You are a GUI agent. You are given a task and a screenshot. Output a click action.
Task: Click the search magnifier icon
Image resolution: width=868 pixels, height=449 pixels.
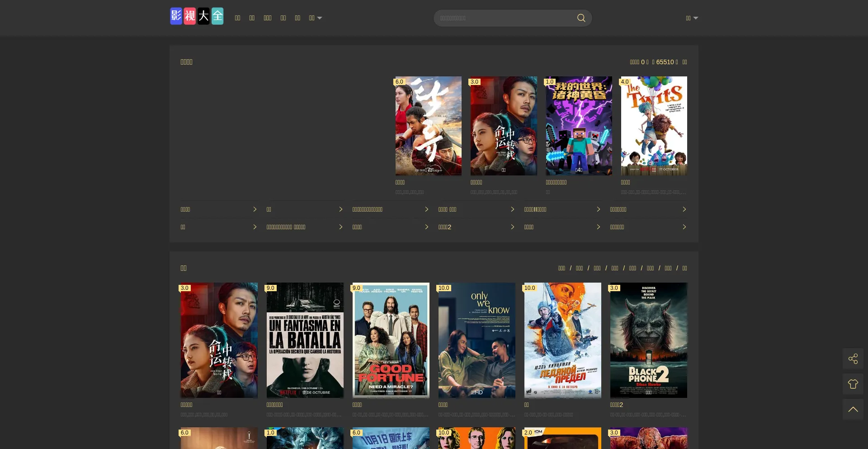click(x=581, y=18)
